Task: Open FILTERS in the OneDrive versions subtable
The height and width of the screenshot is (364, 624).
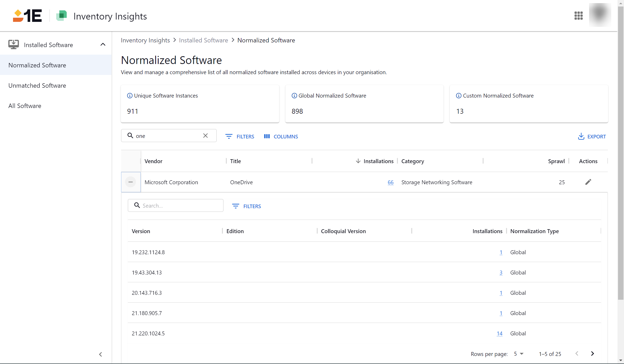Action: (x=246, y=206)
